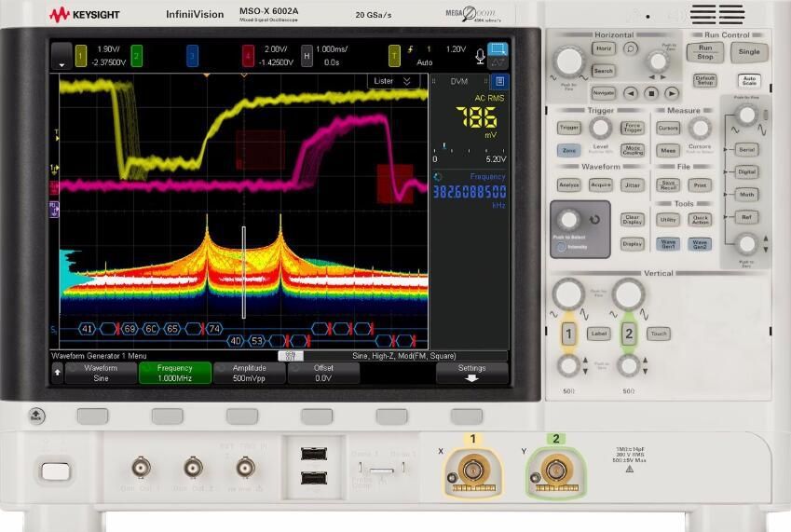Toggle the Wave Gen1 button
This screenshot has width=791, height=532.
668,244
